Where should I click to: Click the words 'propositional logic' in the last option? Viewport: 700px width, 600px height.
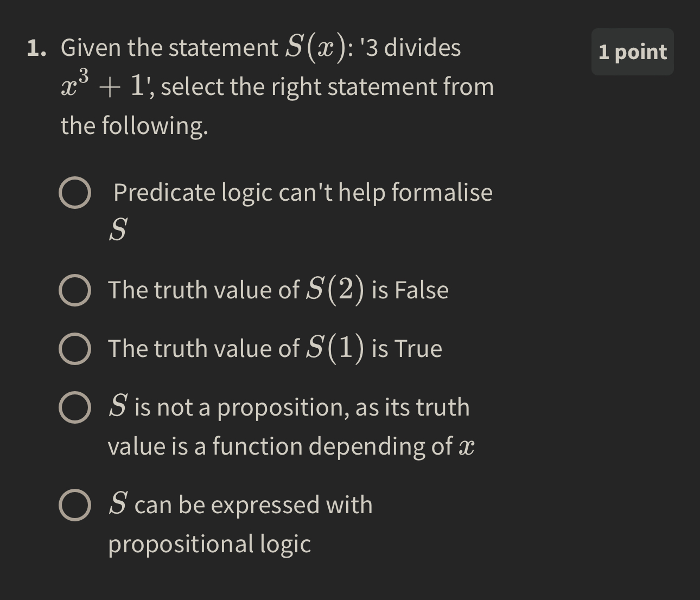point(209,544)
